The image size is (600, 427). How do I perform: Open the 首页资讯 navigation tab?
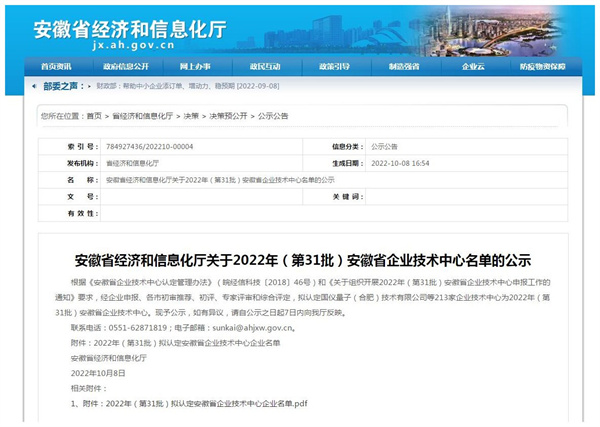click(56, 67)
